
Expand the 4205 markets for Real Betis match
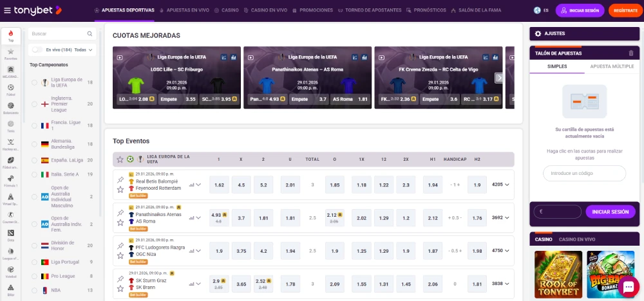pyautogui.click(x=500, y=185)
